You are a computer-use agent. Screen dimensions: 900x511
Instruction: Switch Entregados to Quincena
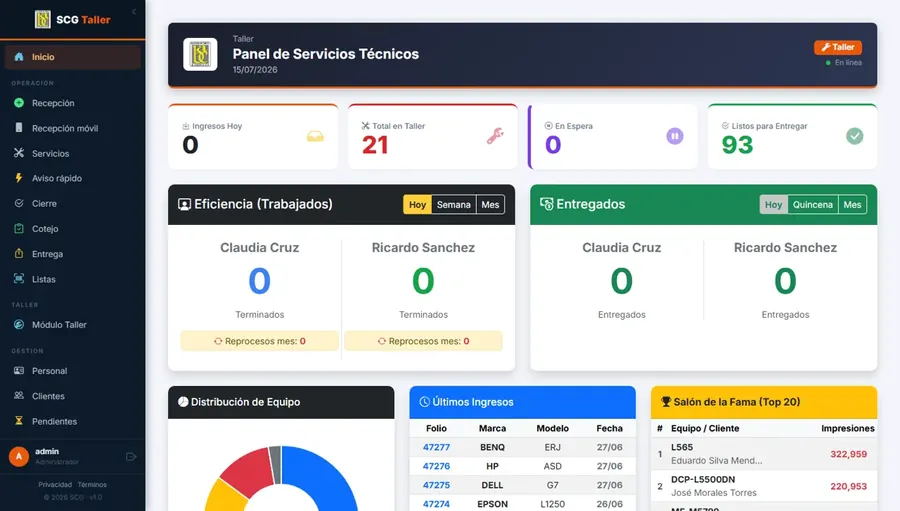[813, 204]
